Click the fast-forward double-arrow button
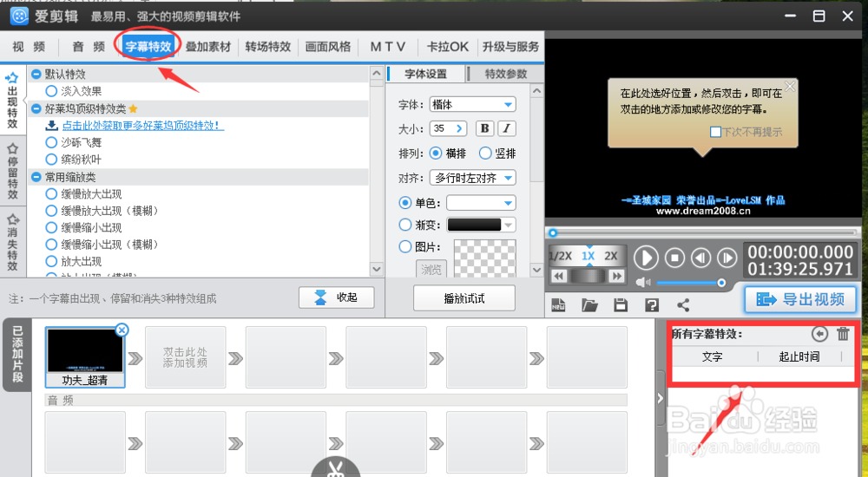 (x=616, y=276)
